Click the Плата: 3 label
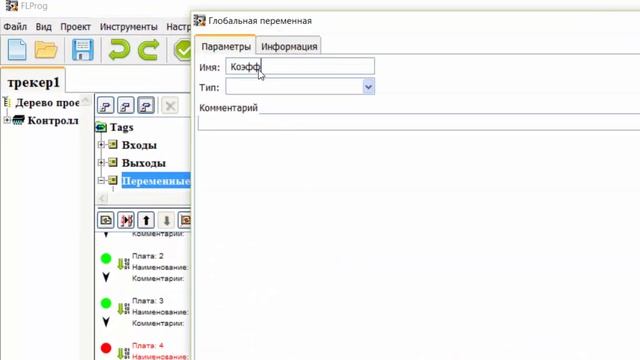This screenshot has height=360, width=640. pyautogui.click(x=148, y=300)
